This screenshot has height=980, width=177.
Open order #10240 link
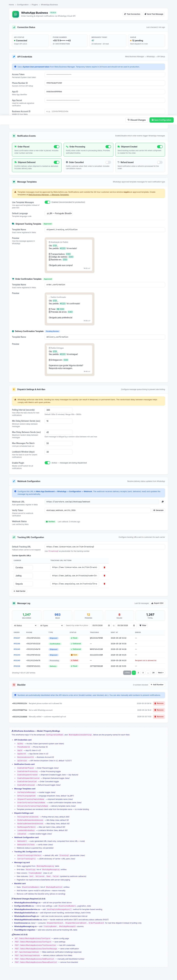pos(17,660)
